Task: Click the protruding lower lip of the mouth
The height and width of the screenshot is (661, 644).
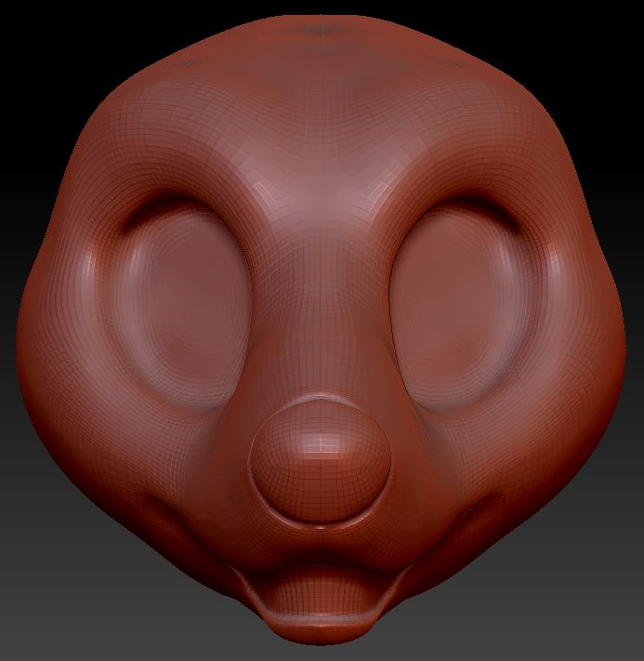Action: pyautogui.click(x=319, y=623)
